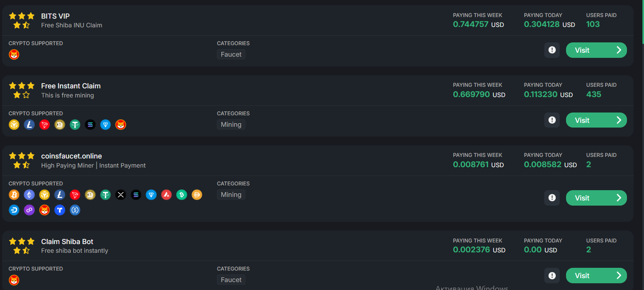The image size is (644, 290).
Task: Click the Bitcoin icon under coinsfaucet.online
Action: 14,195
